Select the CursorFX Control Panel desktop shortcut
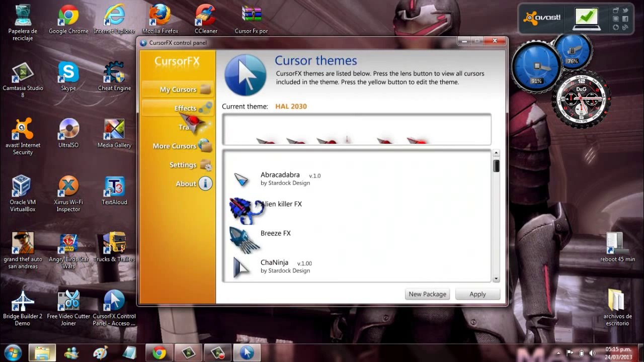The width and height of the screenshot is (644, 362). click(114, 308)
